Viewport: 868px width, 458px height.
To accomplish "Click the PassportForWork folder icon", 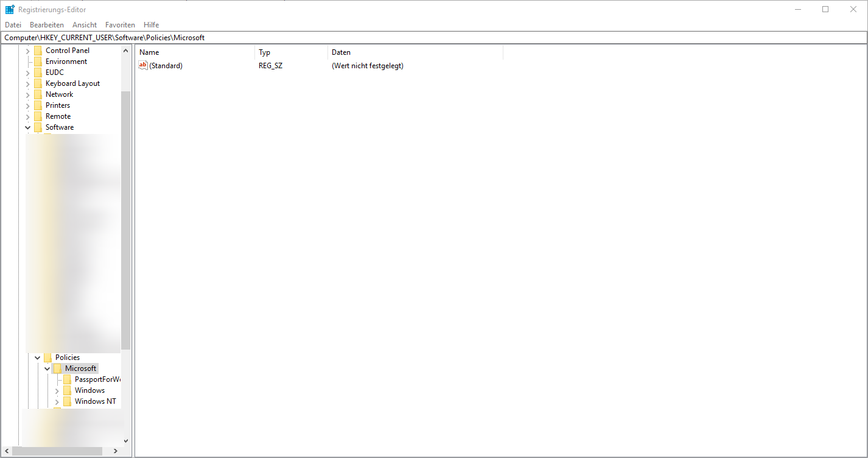I will pyautogui.click(x=67, y=379).
